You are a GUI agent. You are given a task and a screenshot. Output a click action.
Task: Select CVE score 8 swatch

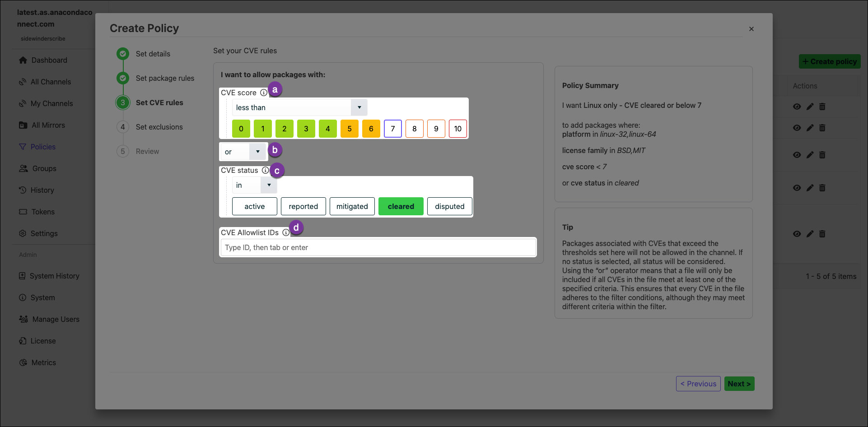[415, 129]
